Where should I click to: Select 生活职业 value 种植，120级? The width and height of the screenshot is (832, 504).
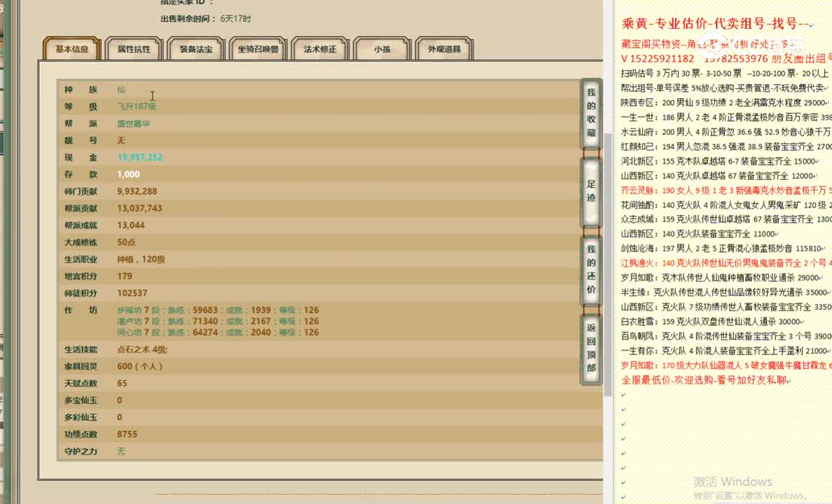pyautogui.click(x=141, y=260)
